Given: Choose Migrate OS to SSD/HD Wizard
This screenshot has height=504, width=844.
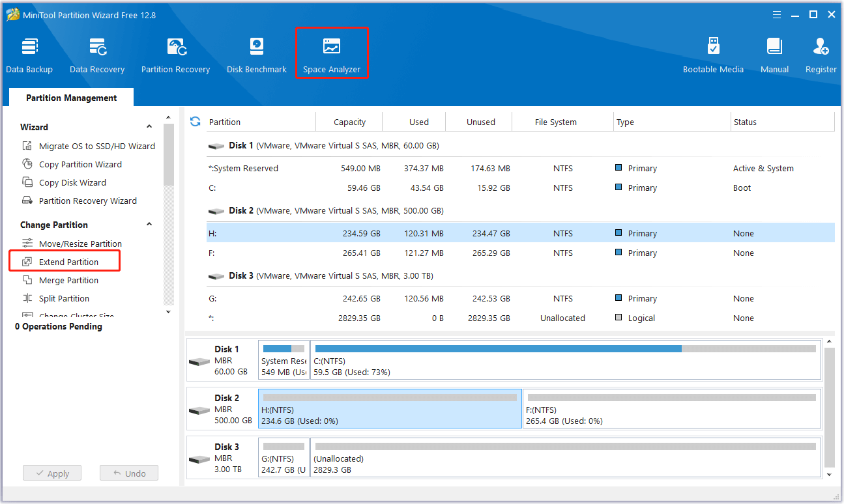Looking at the screenshot, I should click(96, 146).
